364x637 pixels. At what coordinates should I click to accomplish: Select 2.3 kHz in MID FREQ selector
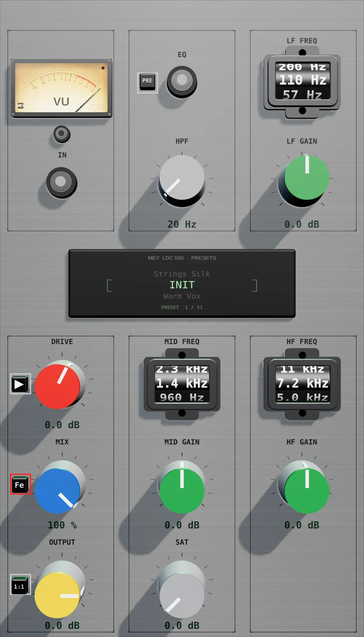click(182, 369)
